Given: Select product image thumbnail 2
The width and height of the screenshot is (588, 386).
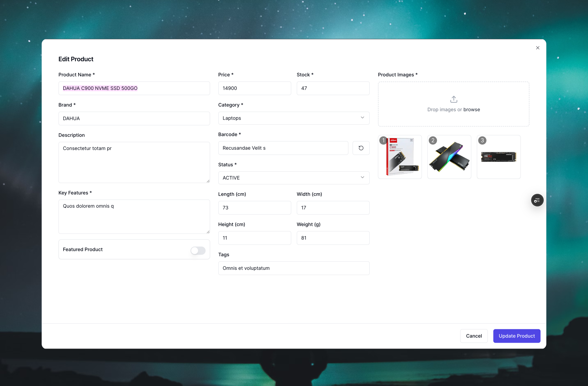Looking at the screenshot, I should (x=449, y=157).
